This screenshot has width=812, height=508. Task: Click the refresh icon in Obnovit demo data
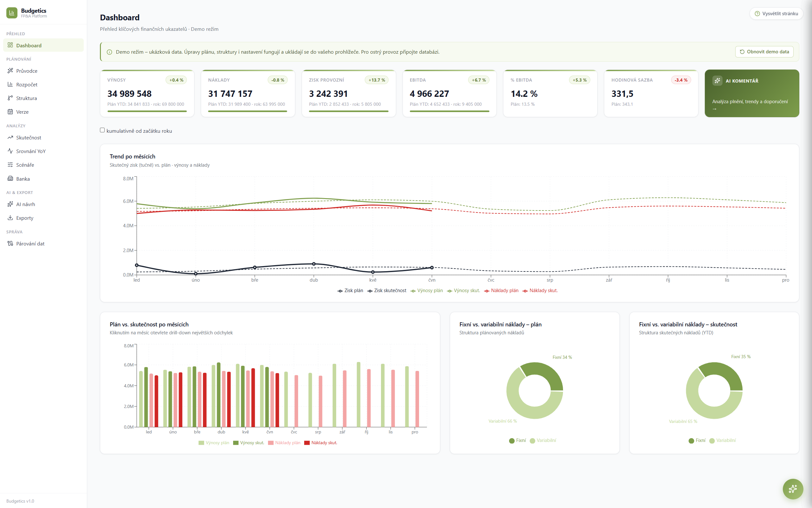tap(742, 52)
